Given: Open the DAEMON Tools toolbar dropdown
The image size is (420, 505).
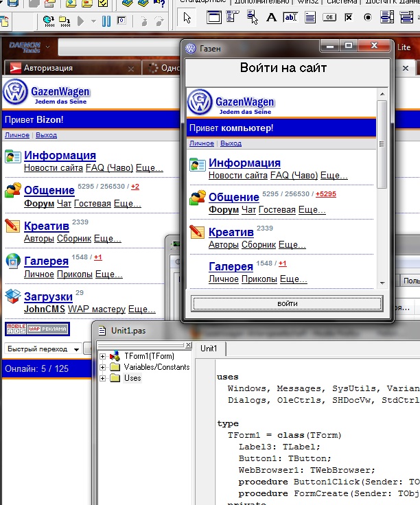Looking at the screenshot, I should pyautogui.click(x=47, y=47).
